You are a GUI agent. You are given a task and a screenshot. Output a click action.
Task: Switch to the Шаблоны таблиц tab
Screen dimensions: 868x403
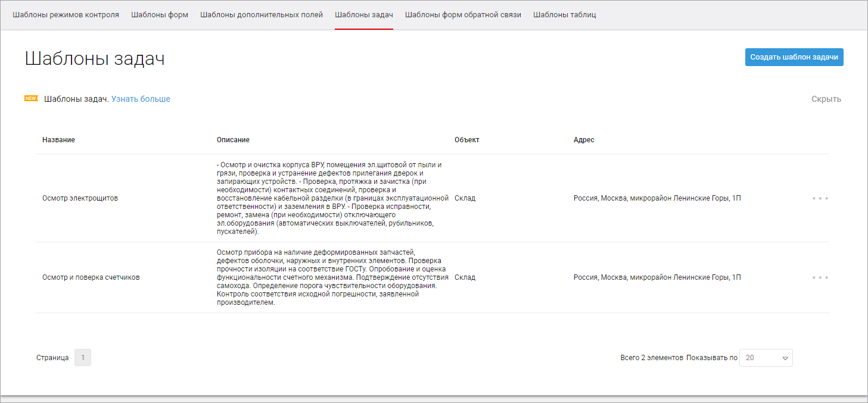564,15
